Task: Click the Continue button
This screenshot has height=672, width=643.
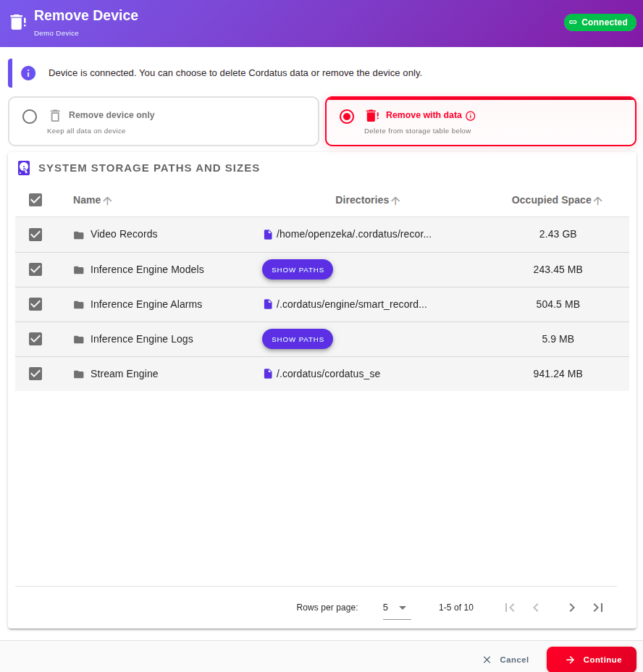Action: 592,660
